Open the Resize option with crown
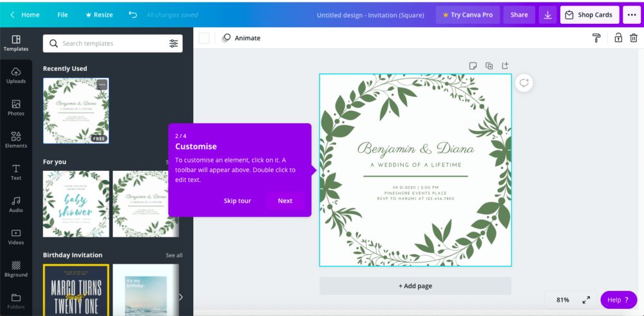 tap(99, 15)
